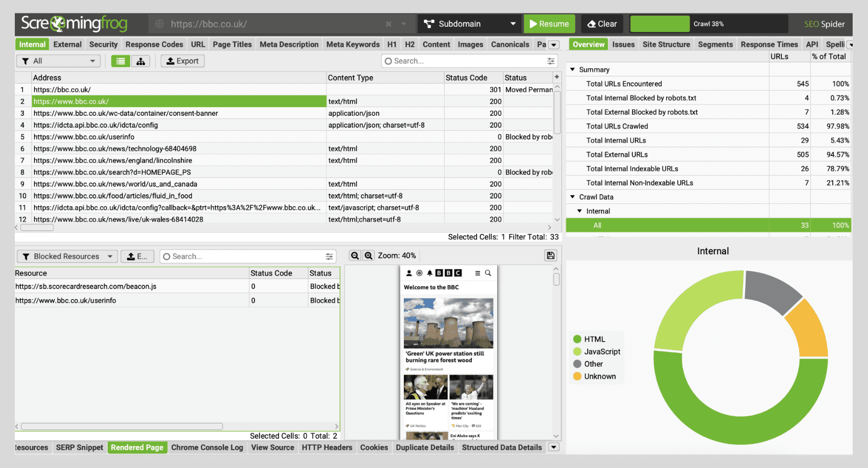This screenshot has width=868, height=468.
Task: Click the Clear button
Action: 602,24
